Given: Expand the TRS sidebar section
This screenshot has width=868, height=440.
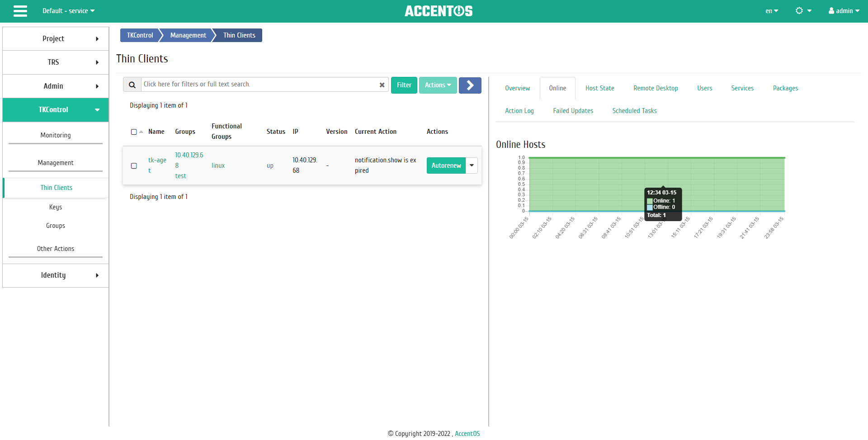Looking at the screenshot, I should 56,62.
